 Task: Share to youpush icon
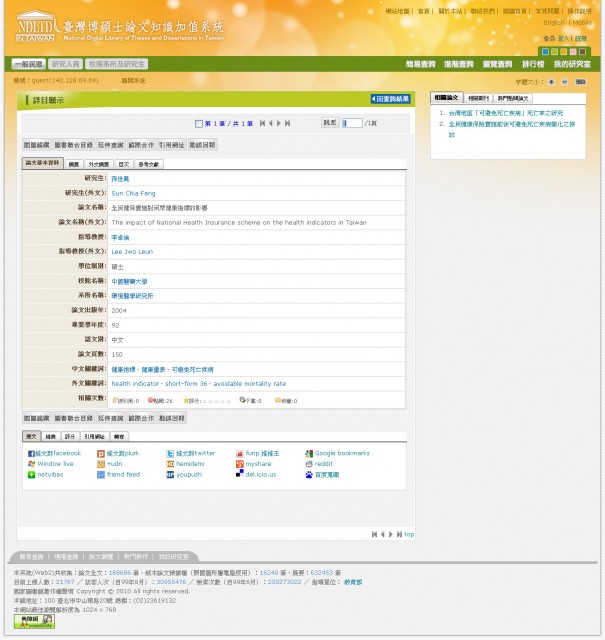pos(170,475)
